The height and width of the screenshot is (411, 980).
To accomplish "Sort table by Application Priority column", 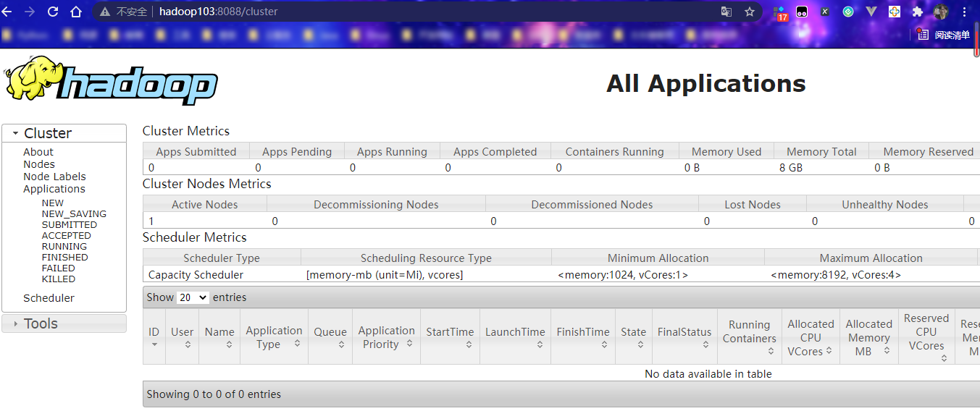I will pyautogui.click(x=386, y=336).
